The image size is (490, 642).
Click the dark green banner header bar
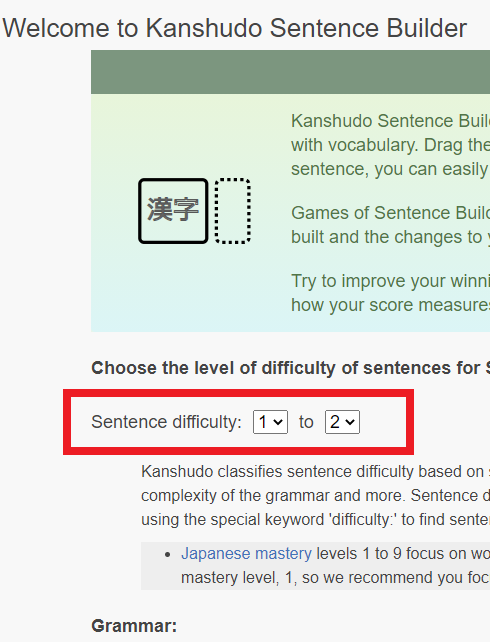(x=290, y=72)
